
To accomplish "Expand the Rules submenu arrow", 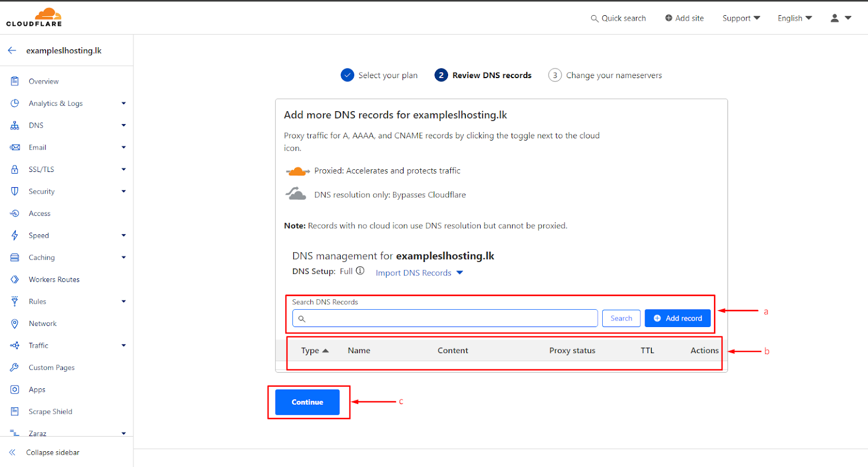I will tap(124, 302).
